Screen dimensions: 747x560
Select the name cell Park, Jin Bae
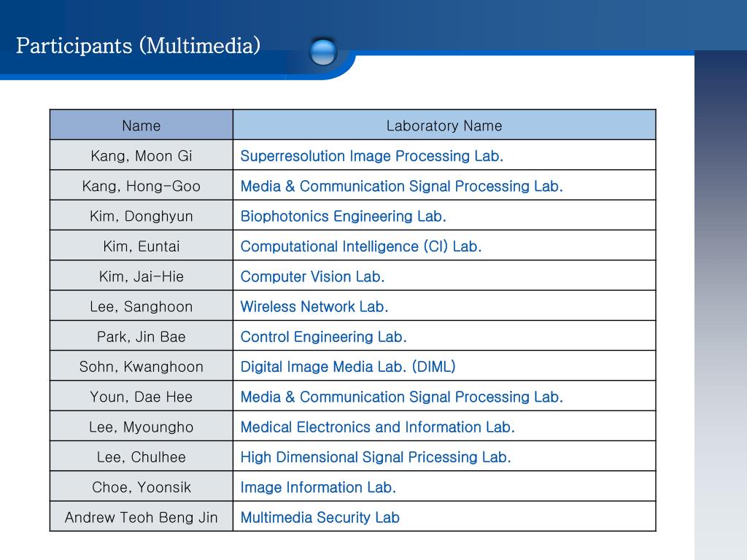(x=142, y=337)
